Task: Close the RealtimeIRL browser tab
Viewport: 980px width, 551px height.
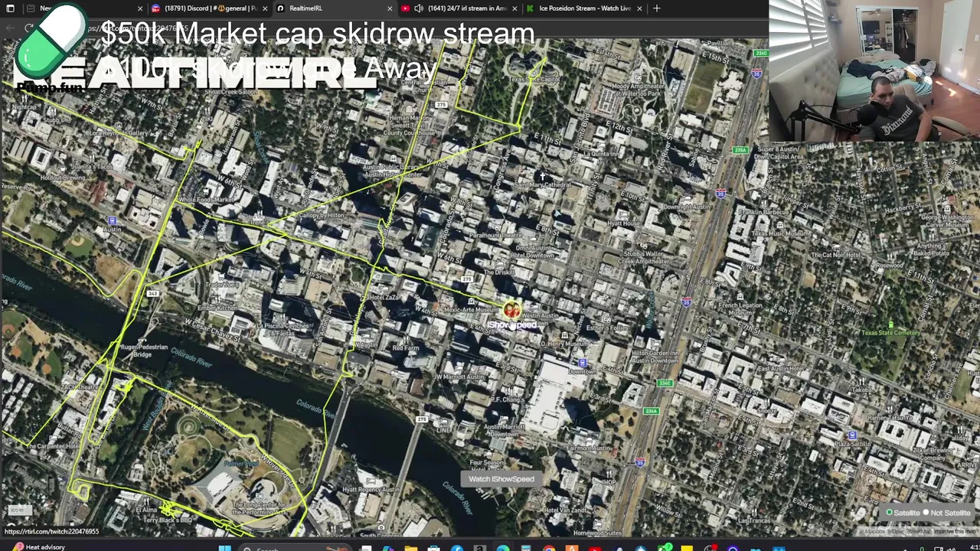Action: 390,8
